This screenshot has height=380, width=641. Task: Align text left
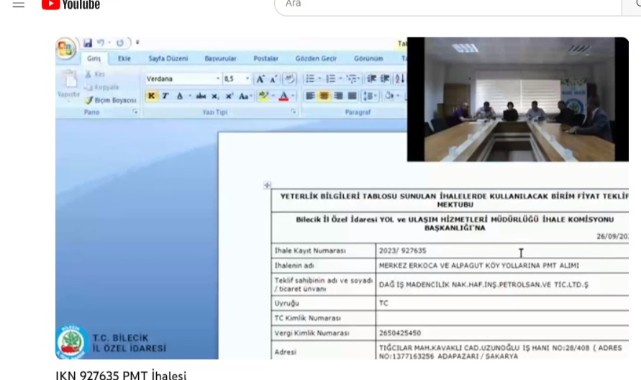click(x=310, y=96)
